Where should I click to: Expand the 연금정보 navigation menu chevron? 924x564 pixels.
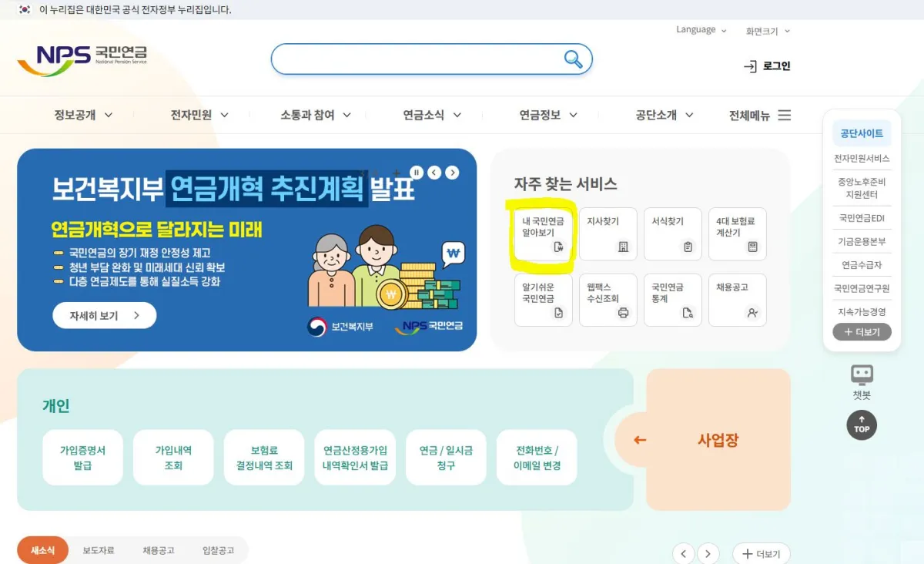coord(572,114)
